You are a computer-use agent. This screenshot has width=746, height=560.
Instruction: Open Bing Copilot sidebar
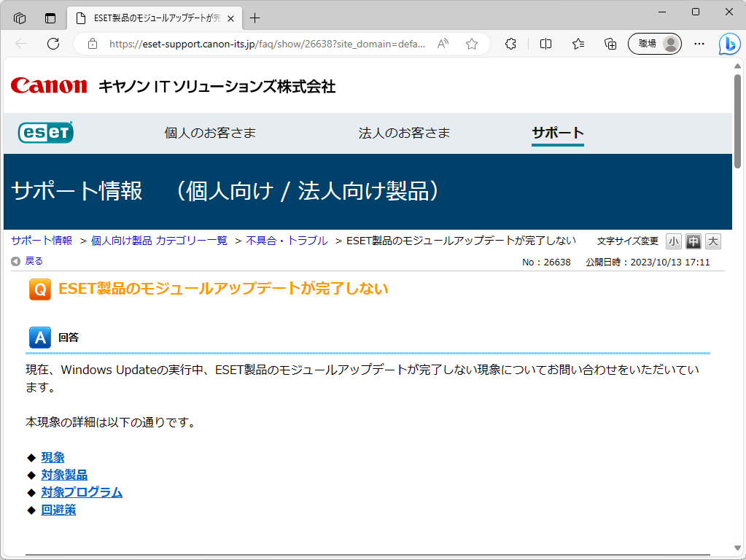[x=729, y=44]
